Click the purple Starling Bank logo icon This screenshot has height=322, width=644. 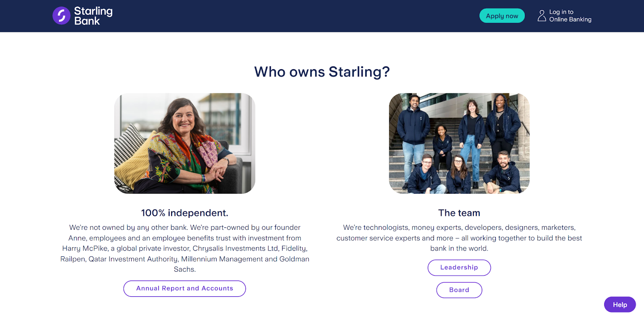click(62, 16)
